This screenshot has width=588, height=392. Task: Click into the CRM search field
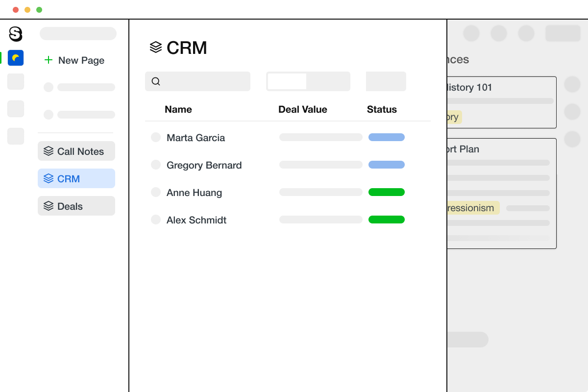(x=205, y=81)
